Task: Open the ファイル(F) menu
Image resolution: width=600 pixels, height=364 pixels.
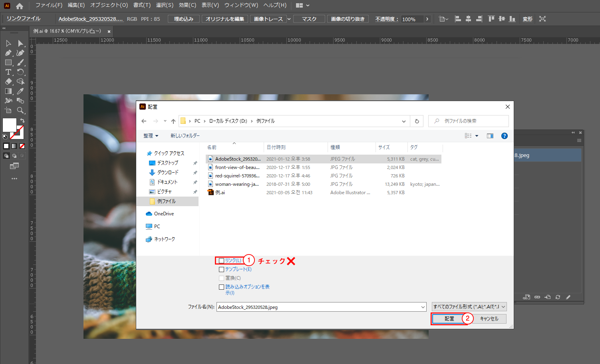Action: pyautogui.click(x=49, y=5)
